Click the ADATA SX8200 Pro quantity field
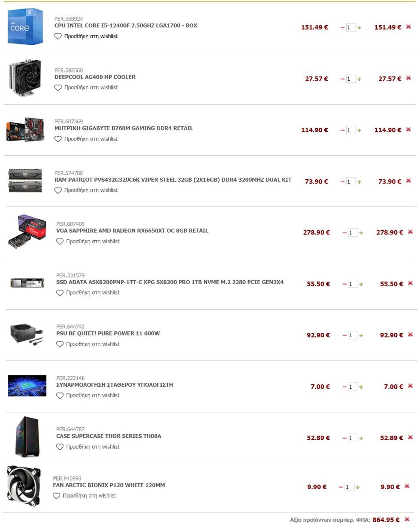Viewport: 420px width, 527px height. (353, 284)
